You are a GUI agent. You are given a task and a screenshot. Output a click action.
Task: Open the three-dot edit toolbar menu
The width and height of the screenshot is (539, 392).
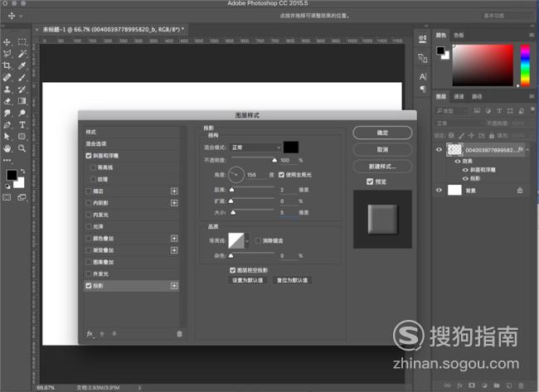click(x=7, y=160)
